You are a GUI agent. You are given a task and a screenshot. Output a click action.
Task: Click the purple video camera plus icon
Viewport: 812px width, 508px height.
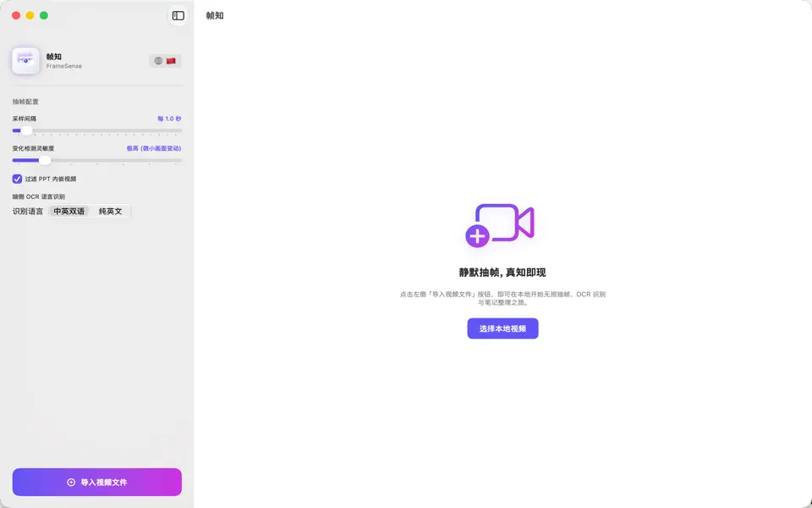pyautogui.click(x=500, y=225)
